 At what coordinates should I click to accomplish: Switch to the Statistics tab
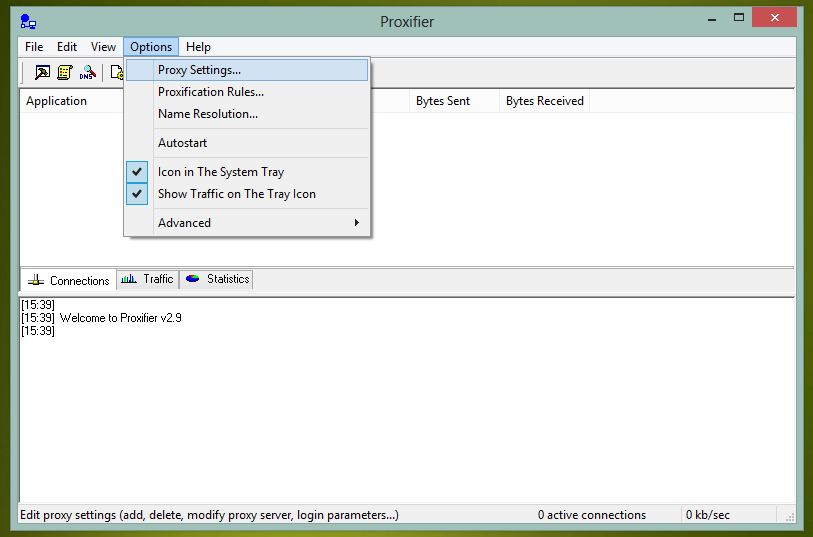coord(216,279)
